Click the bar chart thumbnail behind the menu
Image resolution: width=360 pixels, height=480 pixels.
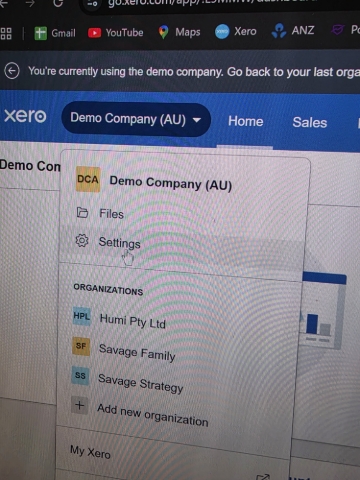[x=323, y=311]
